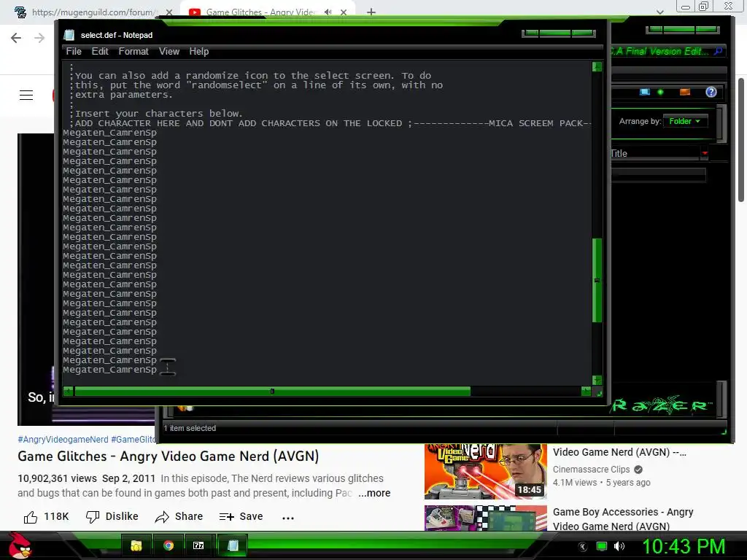Click the orange preview pane icon in Explorer
The image size is (747, 560).
pos(685,92)
